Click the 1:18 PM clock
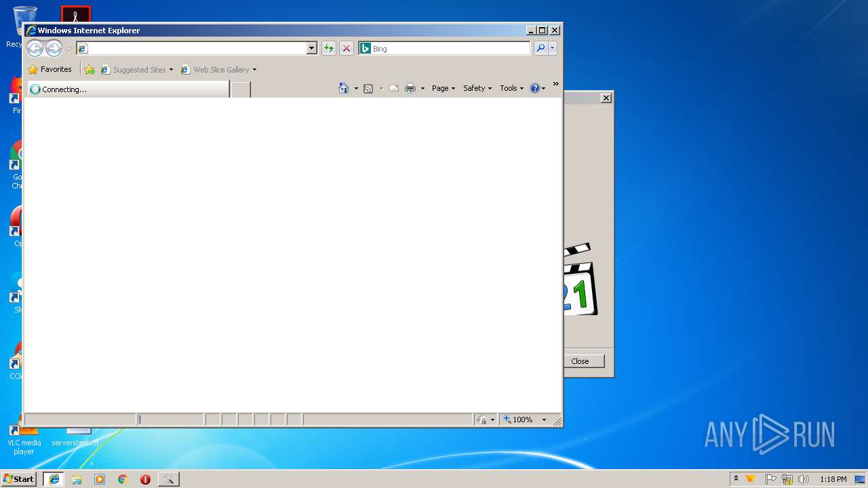 833,479
